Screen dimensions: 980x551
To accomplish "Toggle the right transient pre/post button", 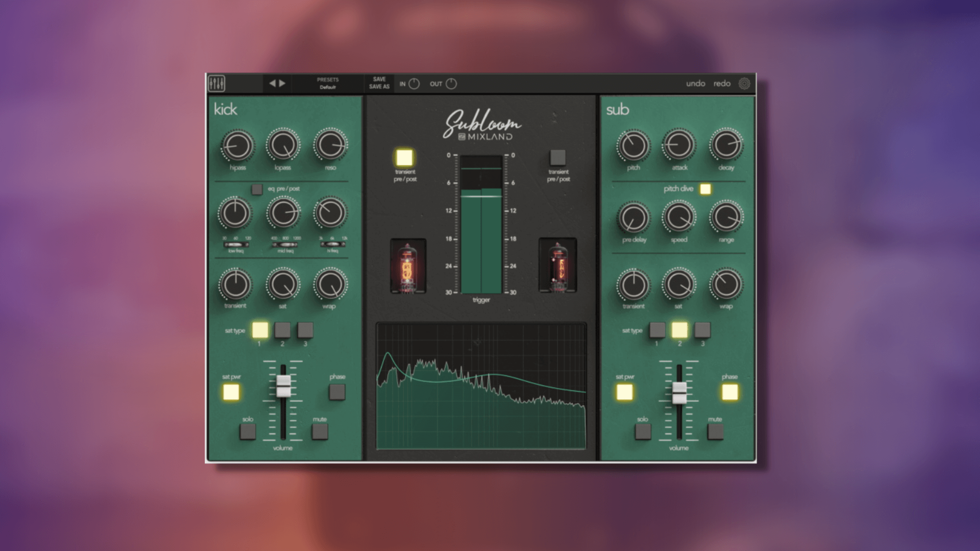I will pos(558,157).
